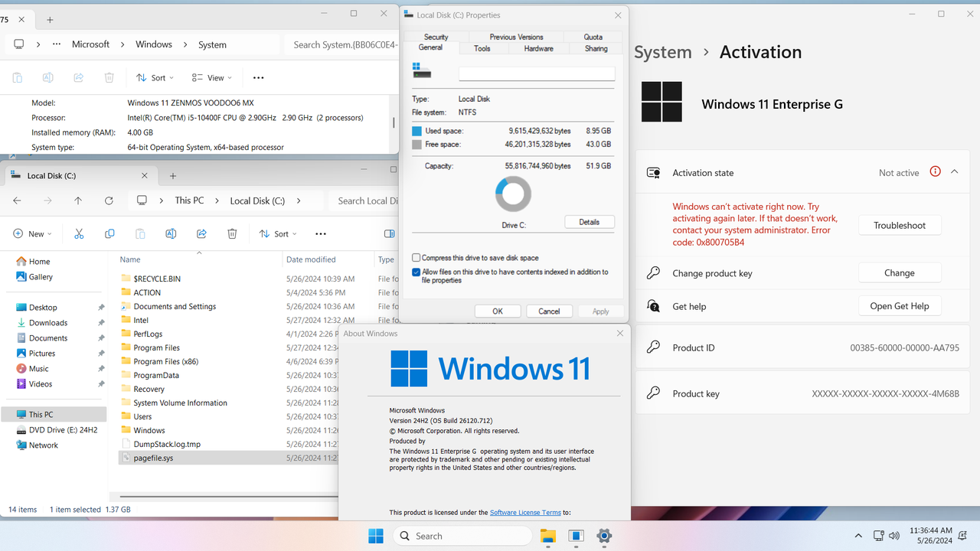980x551 pixels.
Task: Click Troubleshoot button in Activation
Action: coord(900,225)
